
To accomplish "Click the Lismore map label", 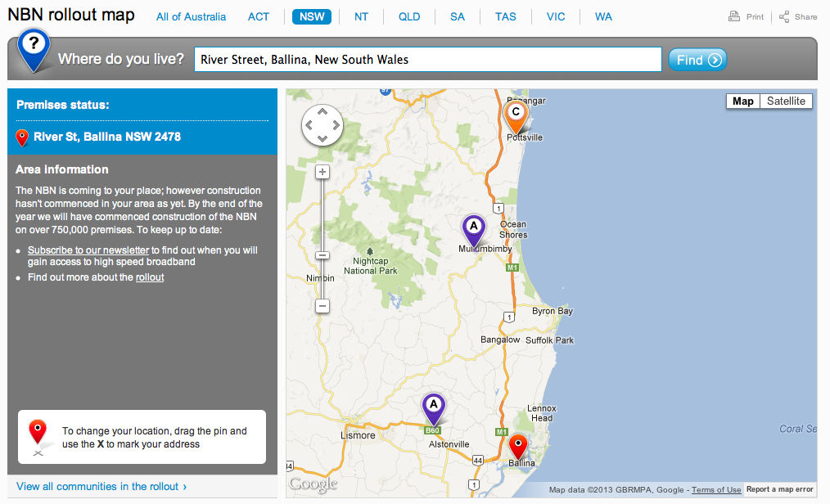I will [358, 435].
